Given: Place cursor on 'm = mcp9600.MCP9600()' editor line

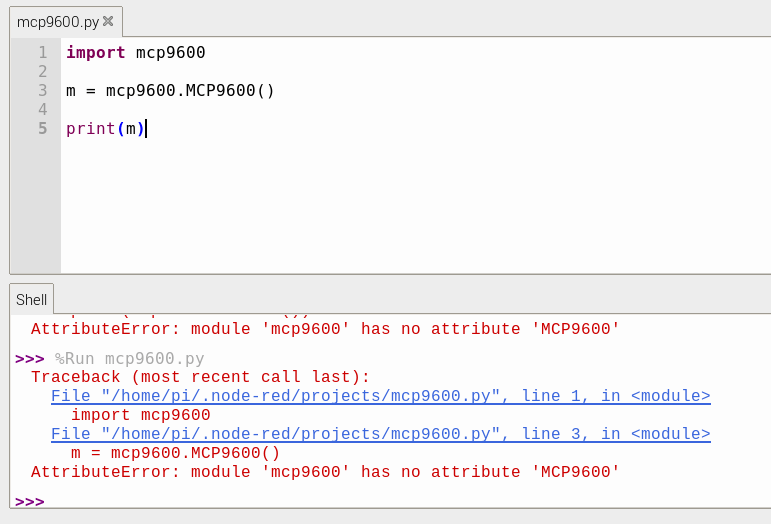Looking at the screenshot, I should 170,90.
